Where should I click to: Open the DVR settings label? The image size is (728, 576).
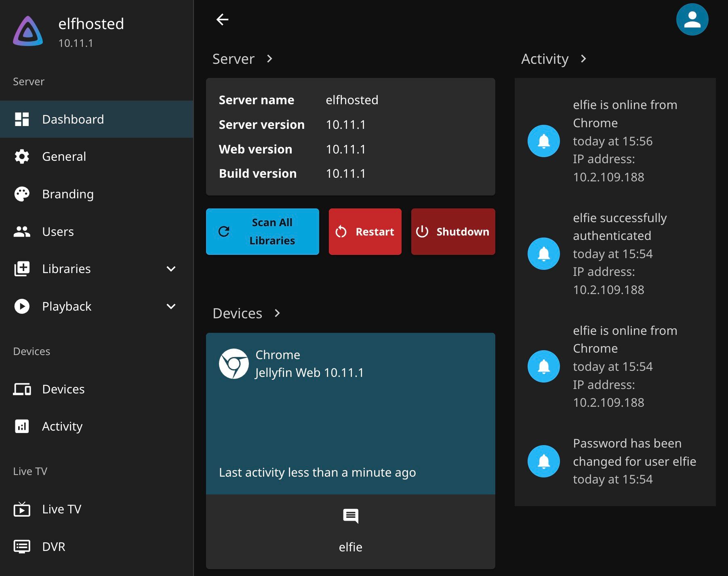tap(54, 547)
